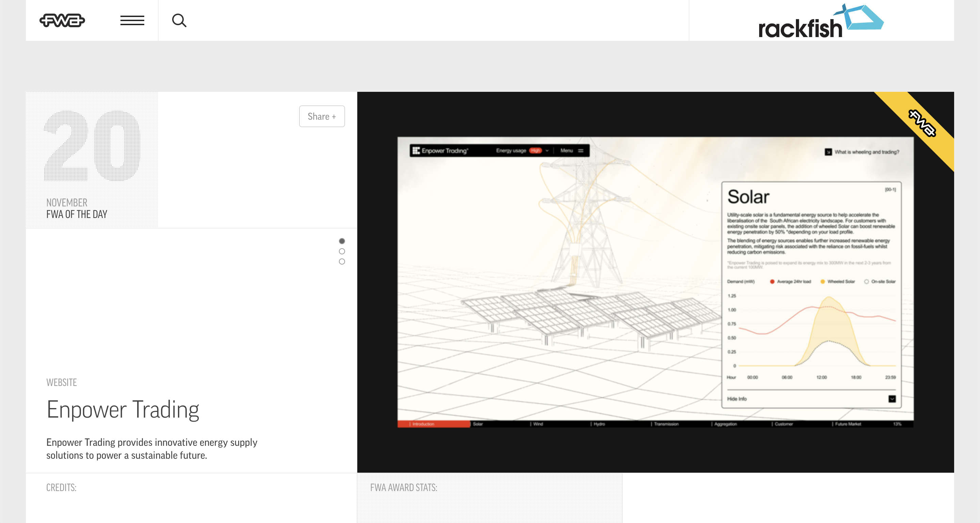The image size is (980, 523).
Task: Click the yellow FWA corner ribbon
Action: click(922, 123)
